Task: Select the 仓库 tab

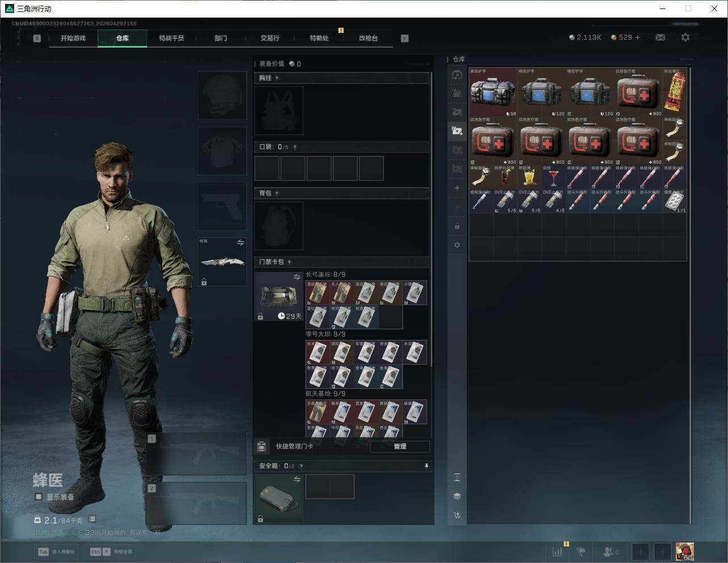Action: click(x=123, y=38)
